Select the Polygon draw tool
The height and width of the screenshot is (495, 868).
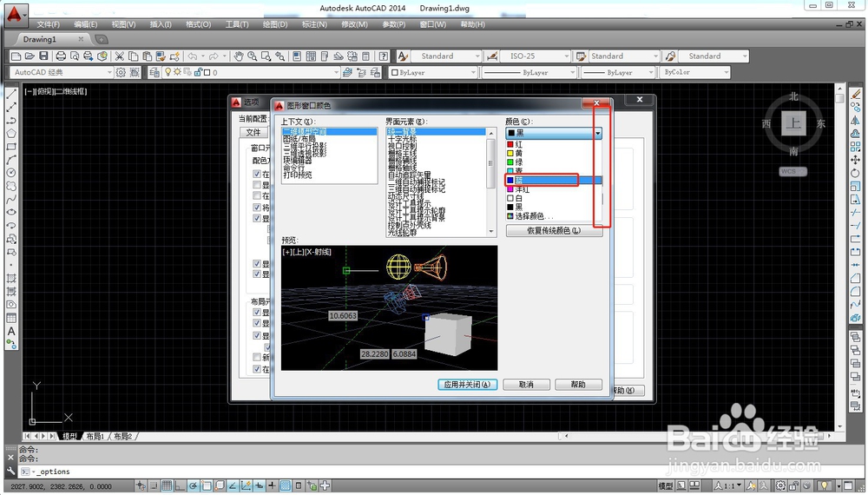tap(11, 134)
